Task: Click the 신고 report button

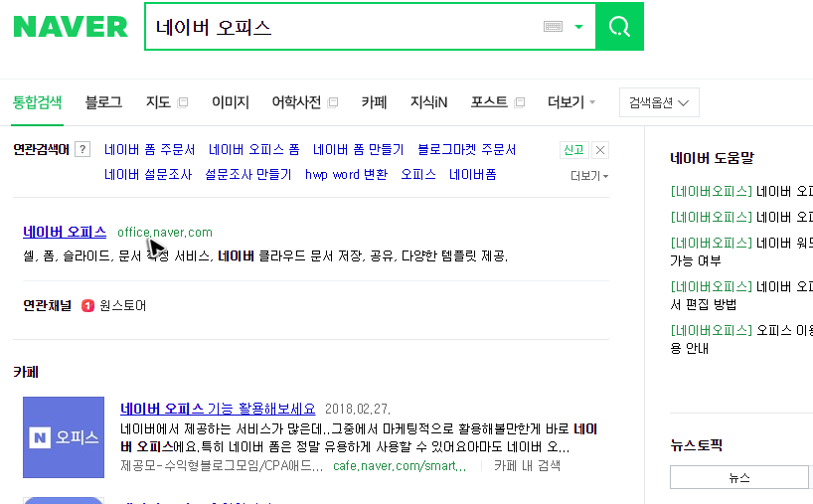Action: tap(574, 150)
